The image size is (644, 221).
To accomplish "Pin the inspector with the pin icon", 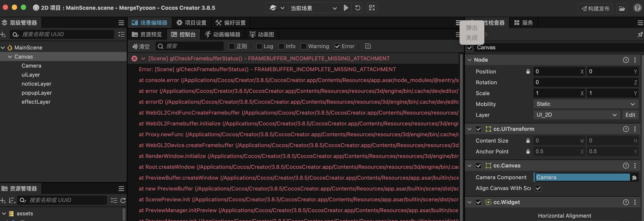I will [x=640, y=35].
